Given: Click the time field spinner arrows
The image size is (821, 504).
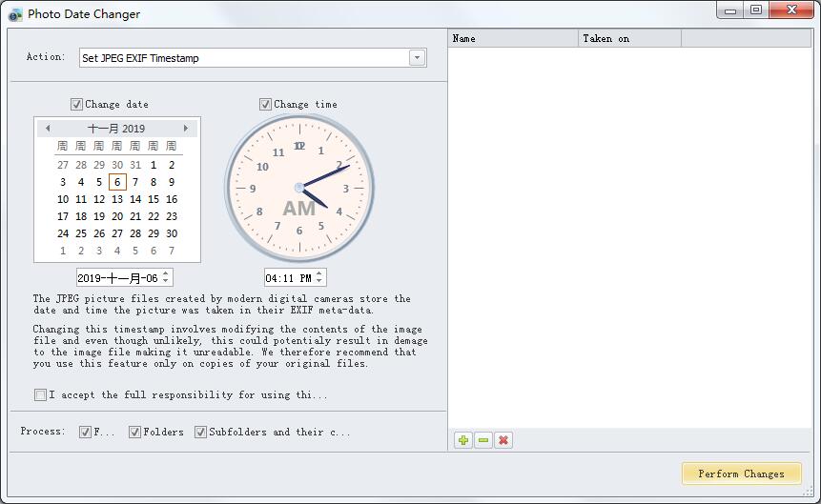Looking at the screenshot, I should 319,277.
